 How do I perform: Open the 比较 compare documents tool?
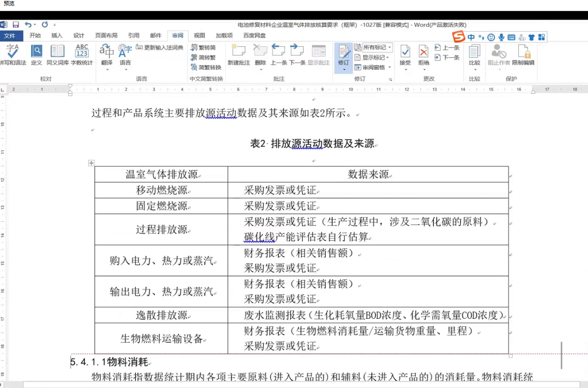(x=474, y=53)
